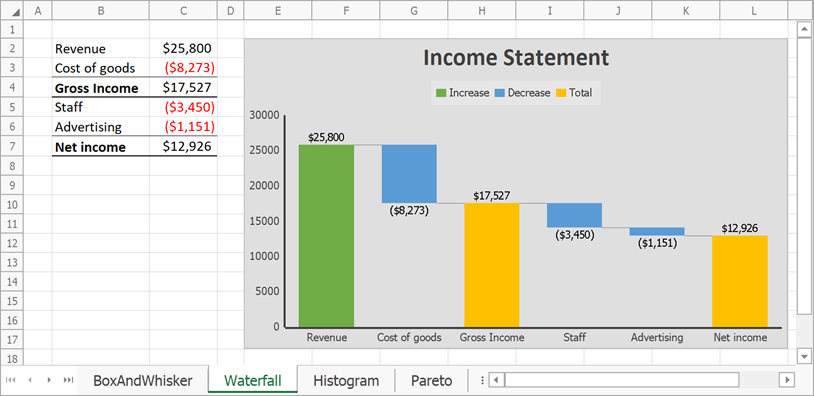Viewport: 814px width, 396px height.
Task: Click the select-all corner triangle
Action: [16, 11]
